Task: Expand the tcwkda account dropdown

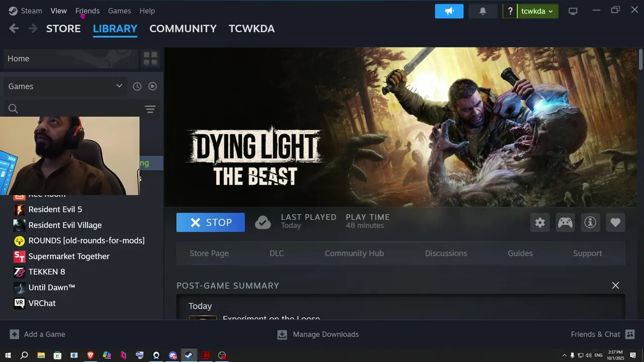Action: [x=537, y=11]
